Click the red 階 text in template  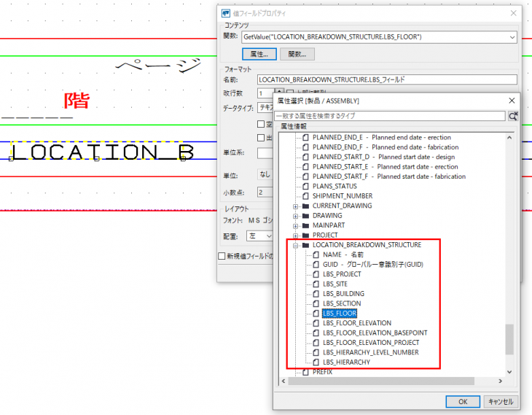[x=77, y=101]
